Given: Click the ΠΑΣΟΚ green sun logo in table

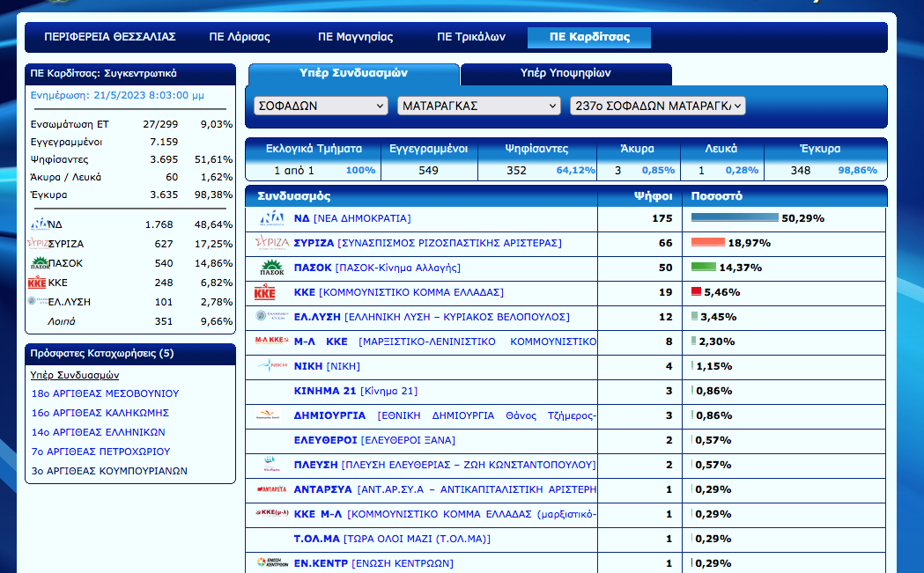Looking at the screenshot, I should (270, 268).
